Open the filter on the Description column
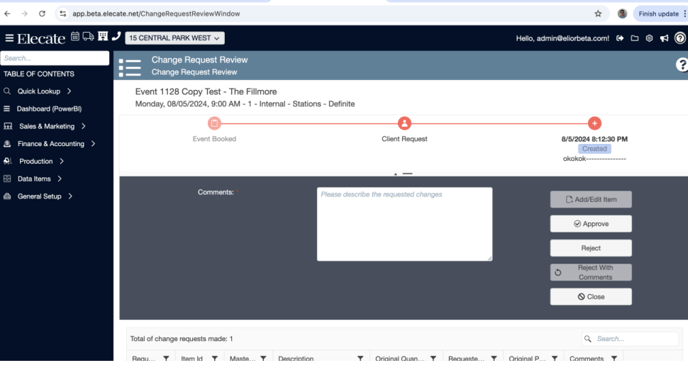 pyautogui.click(x=360, y=358)
